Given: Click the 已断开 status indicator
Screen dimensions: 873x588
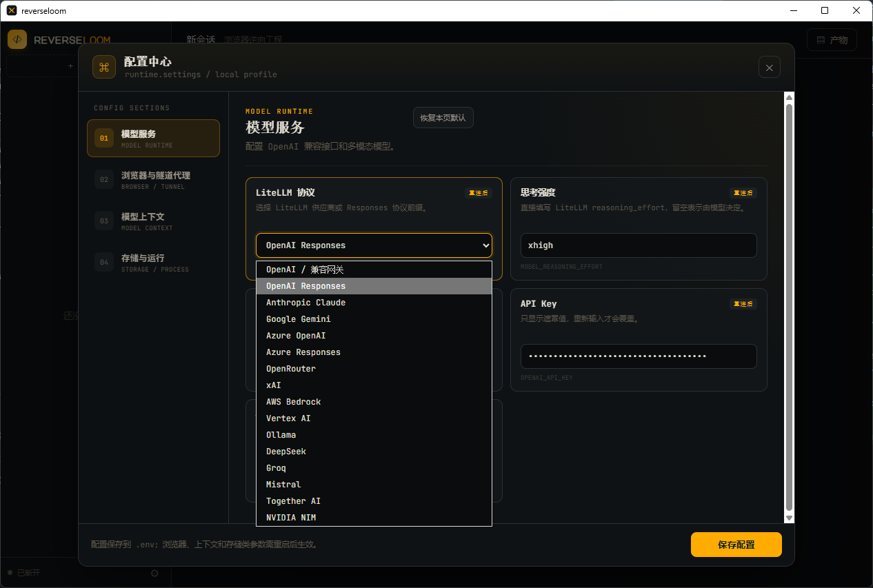Looking at the screenshot, I should click(23, 573).
